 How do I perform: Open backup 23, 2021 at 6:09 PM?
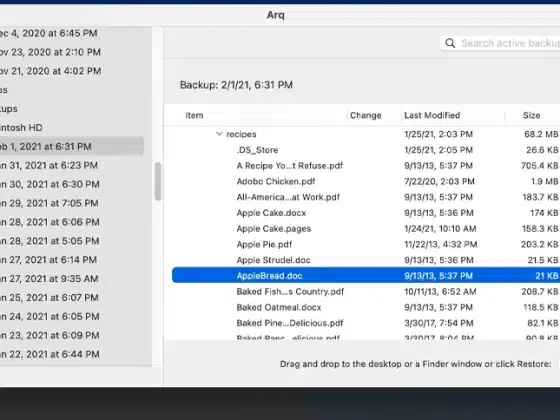(x=50, y=335)
